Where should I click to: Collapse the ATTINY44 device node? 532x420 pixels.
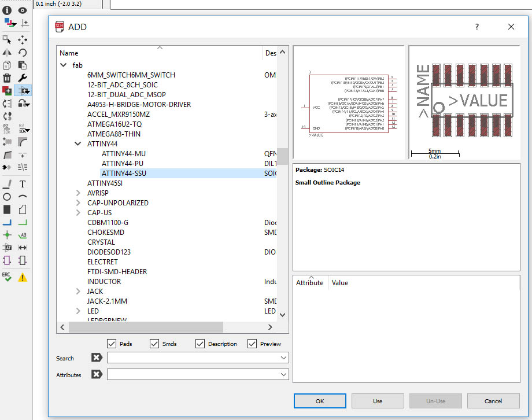click(77, 143)
